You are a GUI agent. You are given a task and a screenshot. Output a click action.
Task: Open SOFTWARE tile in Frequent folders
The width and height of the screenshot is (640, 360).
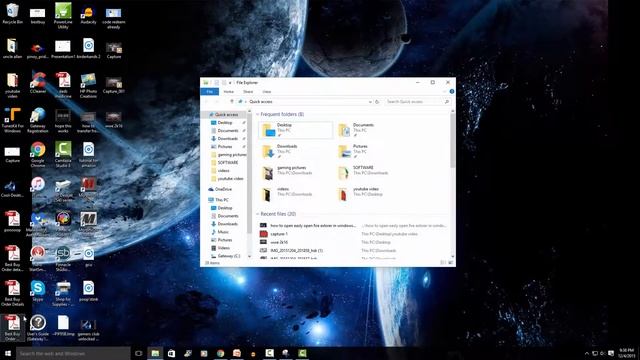pos(372,172)
